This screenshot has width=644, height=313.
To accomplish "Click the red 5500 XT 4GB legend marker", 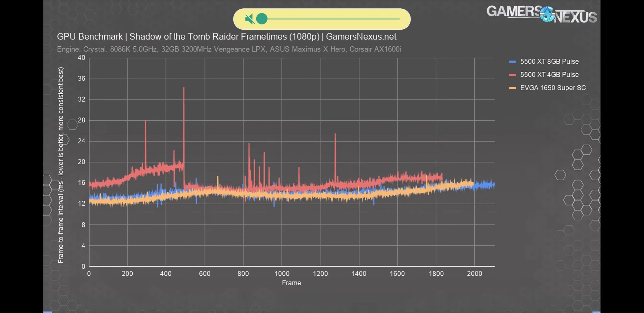I will coord(512,75).
